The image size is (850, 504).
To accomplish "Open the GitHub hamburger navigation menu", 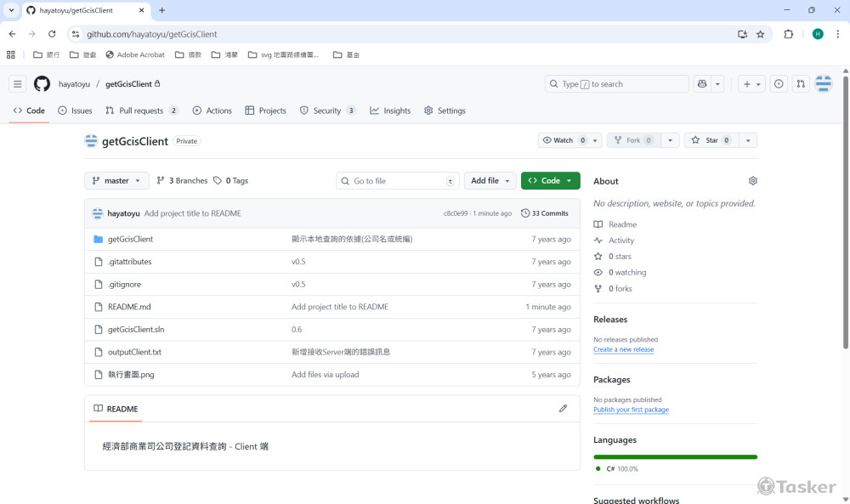I will click(x=17, y=84).
